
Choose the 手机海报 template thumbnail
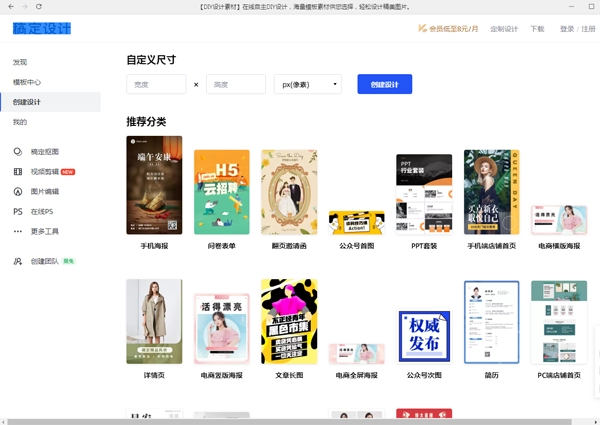point(154,185)
